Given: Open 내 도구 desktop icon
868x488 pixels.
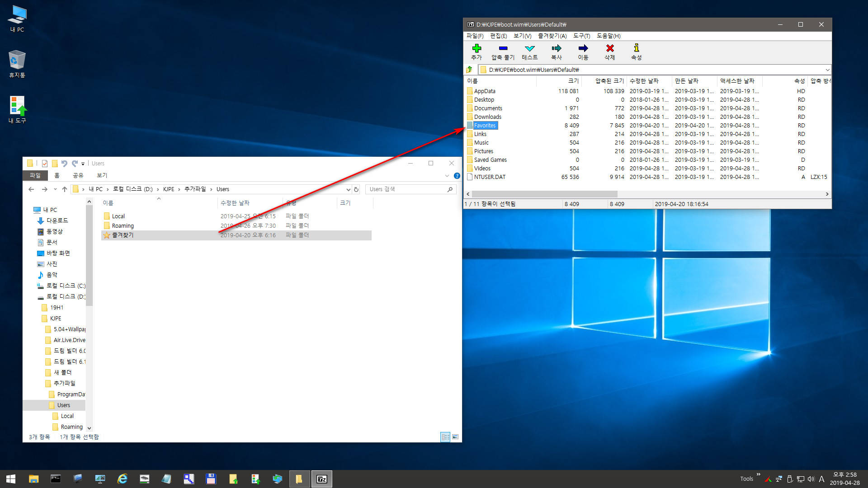Looking at the screenshot, I should (x=17, y=110).
